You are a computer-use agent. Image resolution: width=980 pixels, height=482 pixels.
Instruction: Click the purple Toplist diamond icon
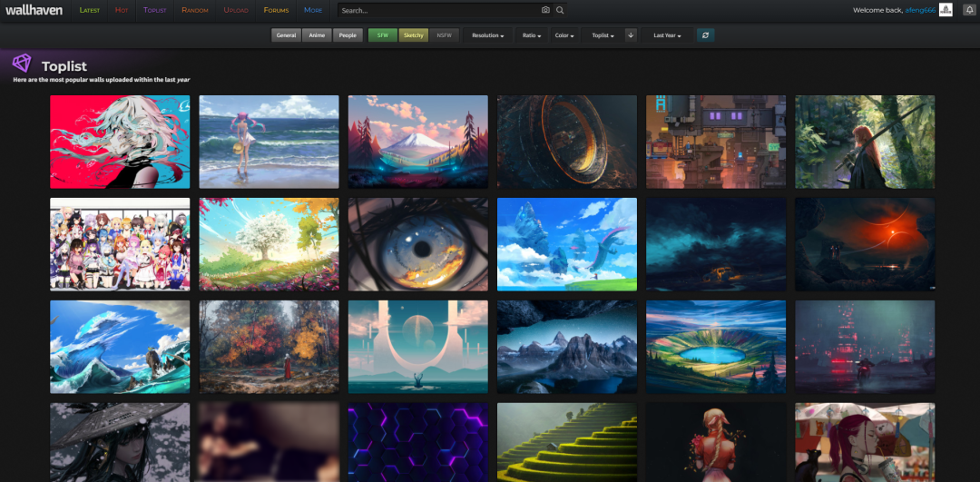point(22,64)
